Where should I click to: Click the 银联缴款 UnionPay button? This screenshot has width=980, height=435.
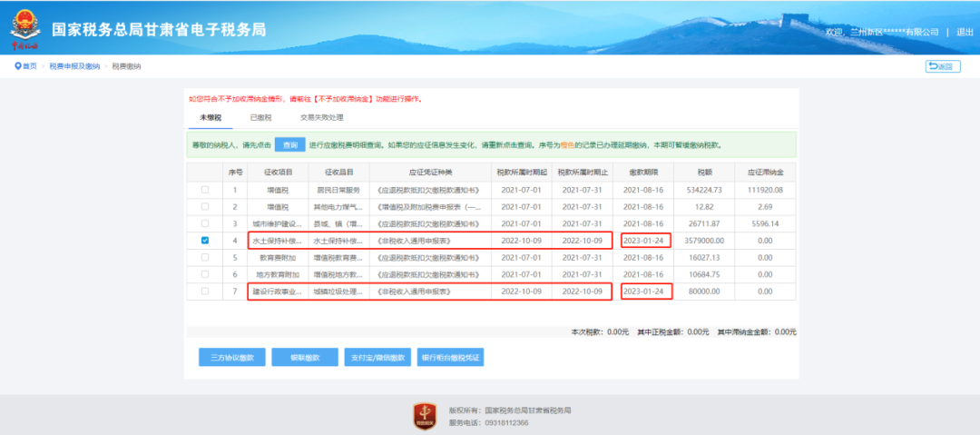pos(305,358)
